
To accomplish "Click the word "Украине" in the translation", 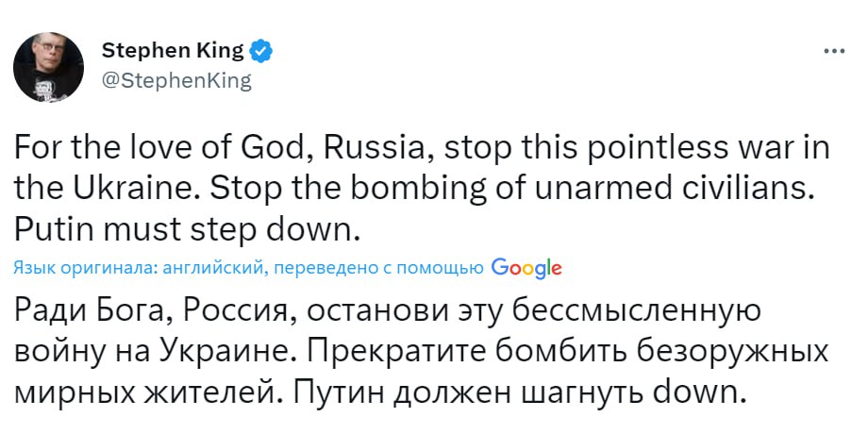I will (x=224, y=350).
